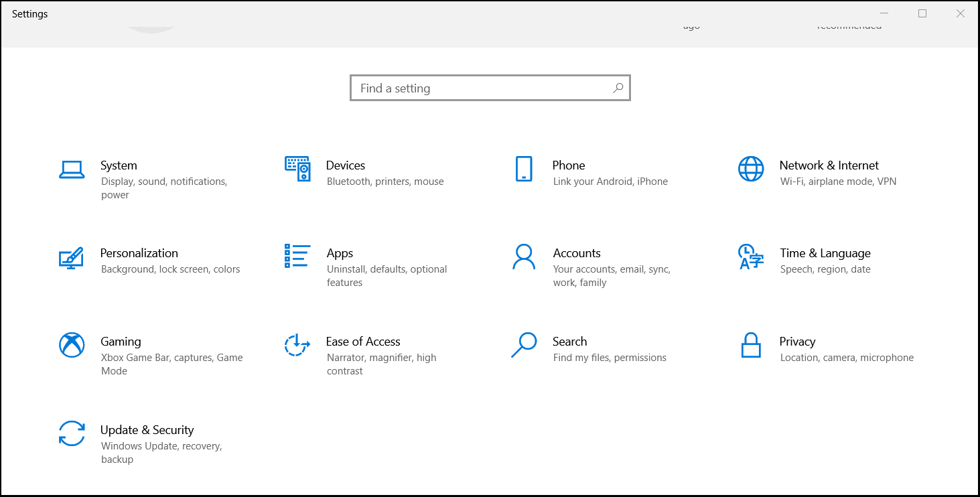The image size is (980, 497).
Task: Select the Gaming Xbox icon
Action: click(x=72, y=346)
